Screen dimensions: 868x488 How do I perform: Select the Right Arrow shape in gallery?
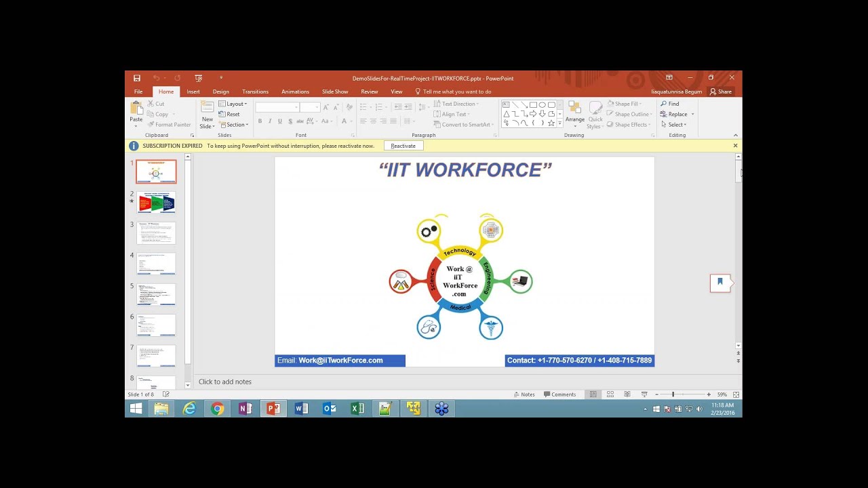(533, 114)
